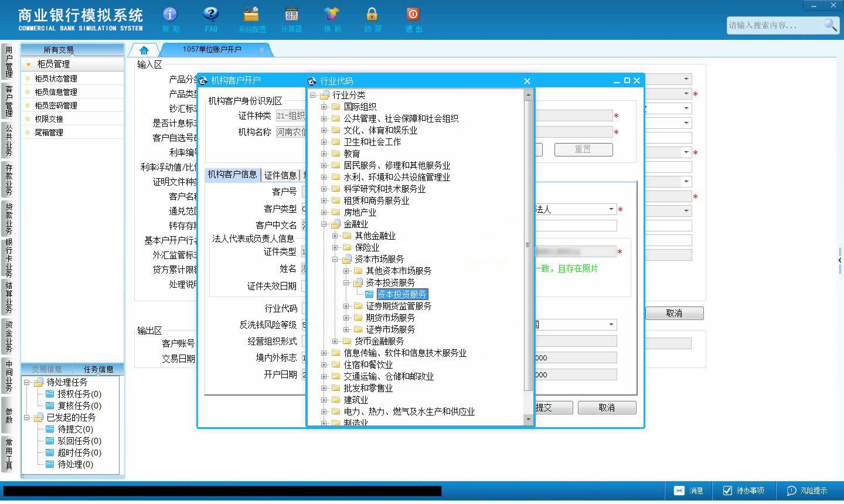Select the 待处理(0) task item
The width and height of the screenshot is (844, 504).
(75, 464)
